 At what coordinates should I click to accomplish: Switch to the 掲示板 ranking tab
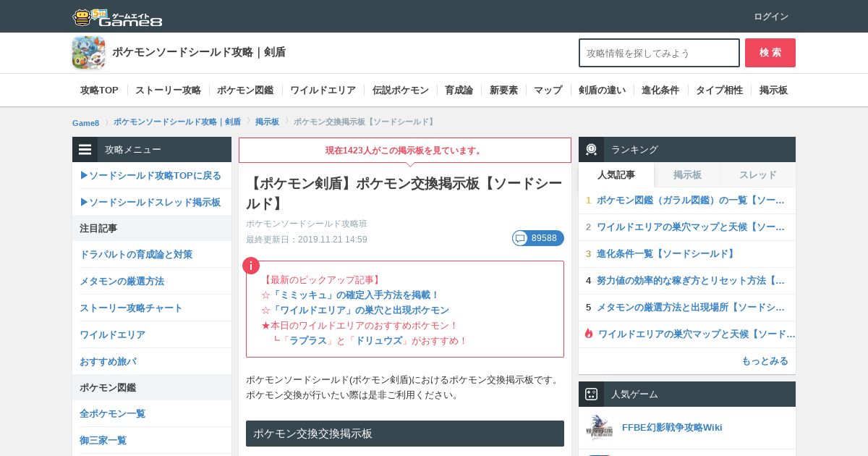click(687, 174)
